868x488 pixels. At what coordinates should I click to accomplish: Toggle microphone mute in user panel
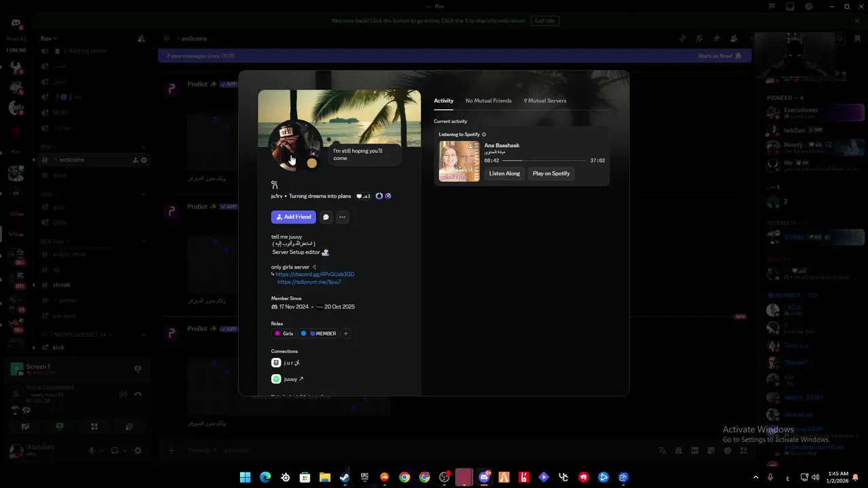tap(92, 451)
